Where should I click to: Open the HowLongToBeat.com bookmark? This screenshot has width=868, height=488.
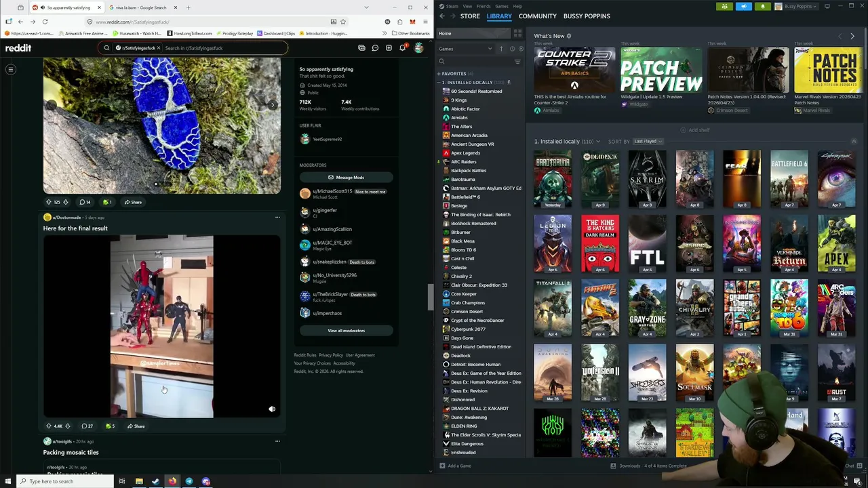190,33
